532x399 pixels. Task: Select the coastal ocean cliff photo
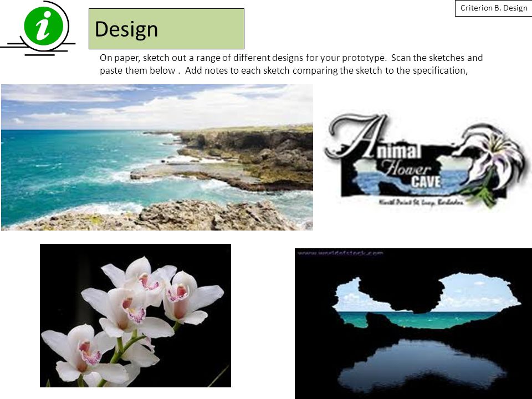pos(157,157)
